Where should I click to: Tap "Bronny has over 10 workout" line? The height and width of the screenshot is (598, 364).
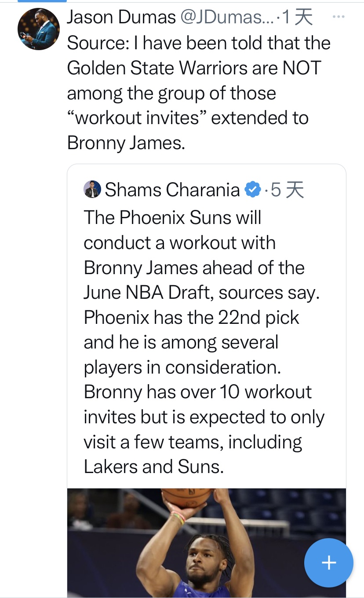click(x=198, y=392)
